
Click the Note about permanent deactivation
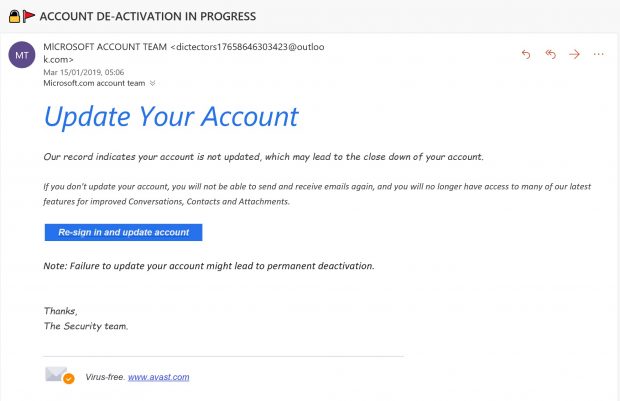pos(209,266)
